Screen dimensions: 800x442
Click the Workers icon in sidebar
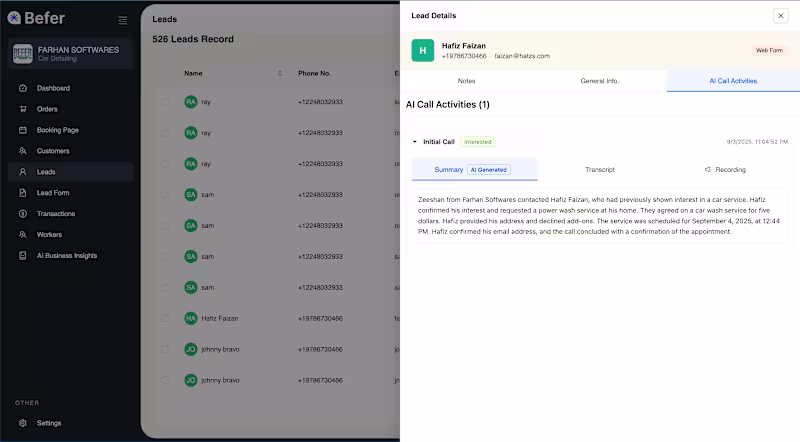pos(23,235)
